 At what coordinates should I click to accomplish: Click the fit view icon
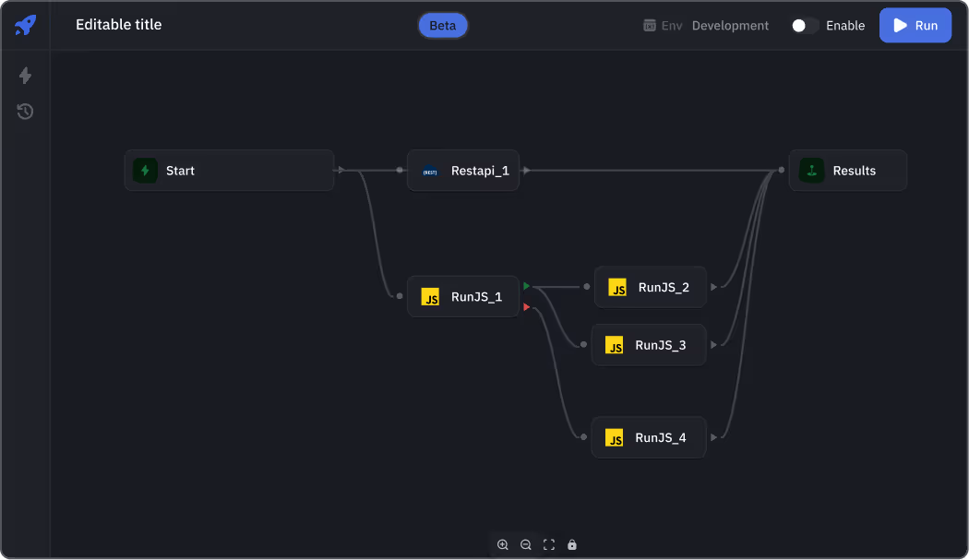click(549, 545)
